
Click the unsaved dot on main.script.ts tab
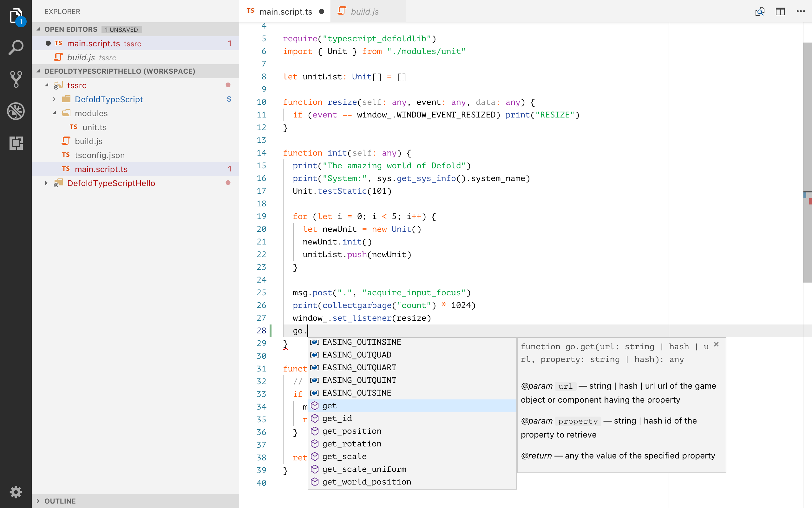[321, 11]
